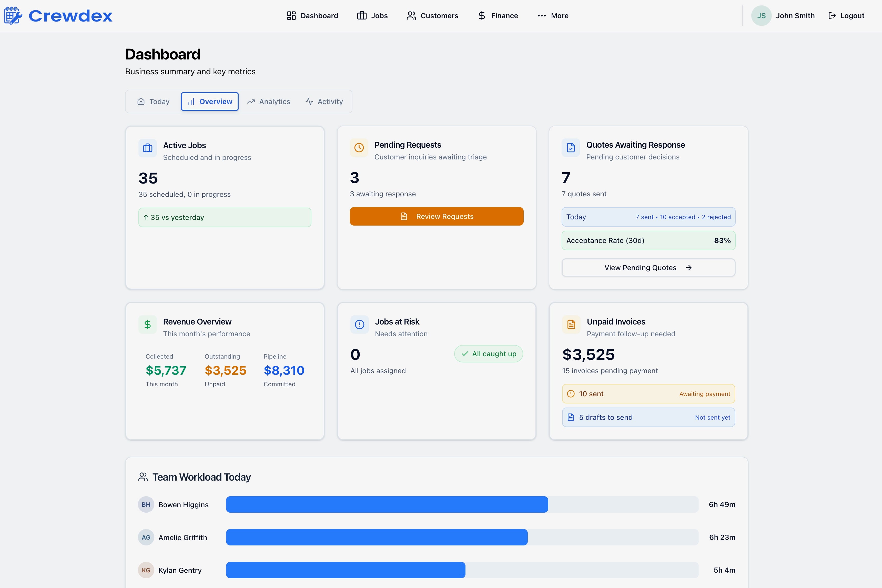882x588 pixels.
Task: Click the Unpaid Invoices document icon
Action: tap(571, 325)
